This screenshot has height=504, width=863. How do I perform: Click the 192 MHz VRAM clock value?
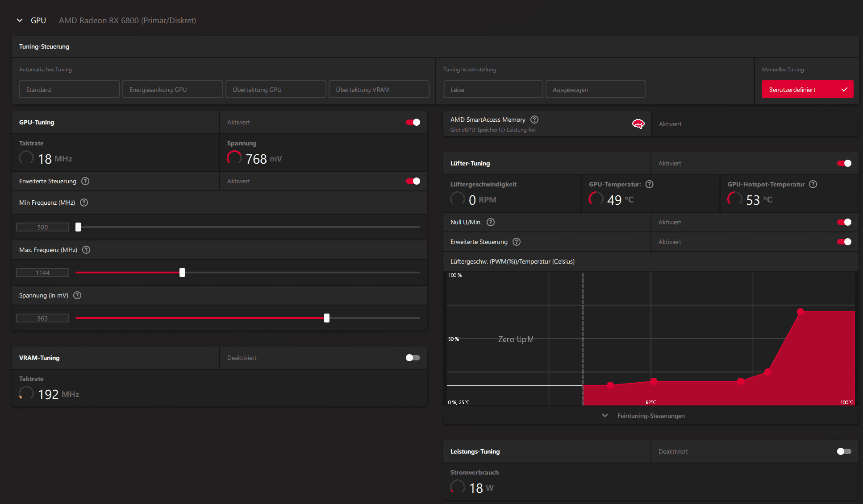[59, 394]
